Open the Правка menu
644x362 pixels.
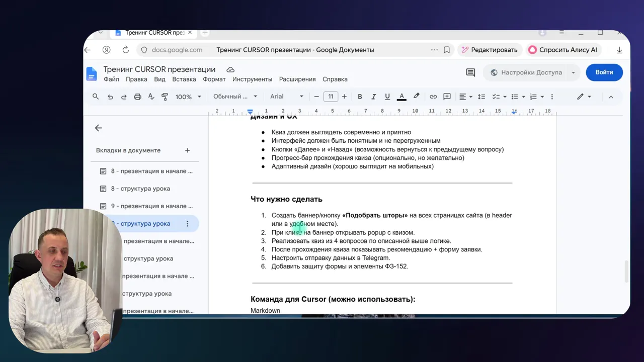point(136,79)
